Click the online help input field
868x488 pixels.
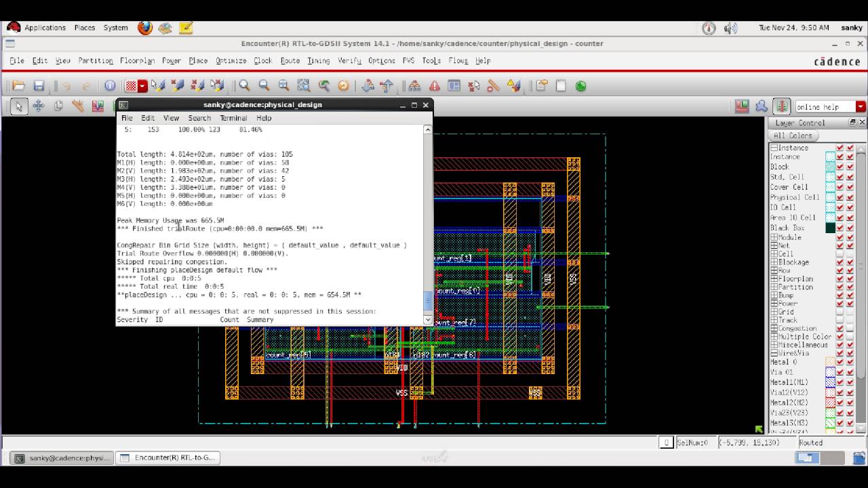point(825,106)
